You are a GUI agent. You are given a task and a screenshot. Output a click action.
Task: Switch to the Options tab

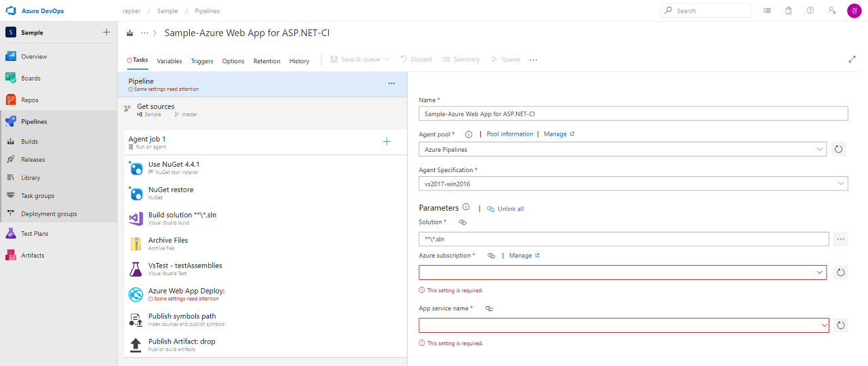tap(233, 61)
